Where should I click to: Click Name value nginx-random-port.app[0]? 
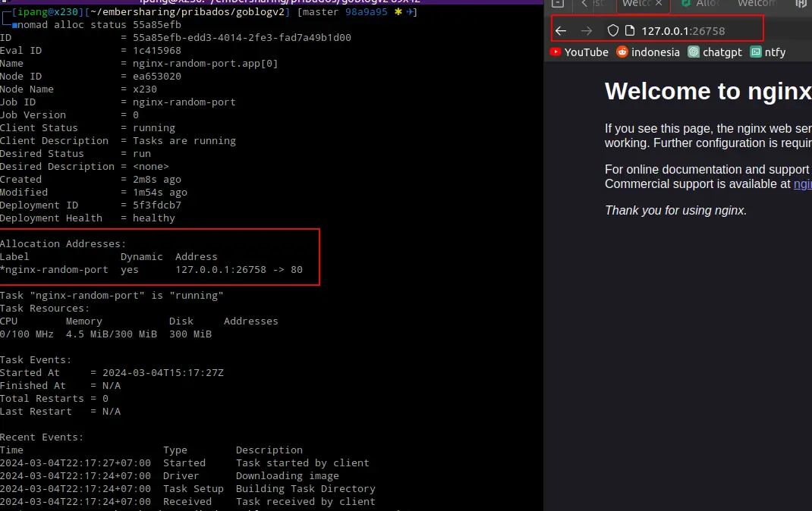click(205, 64)
